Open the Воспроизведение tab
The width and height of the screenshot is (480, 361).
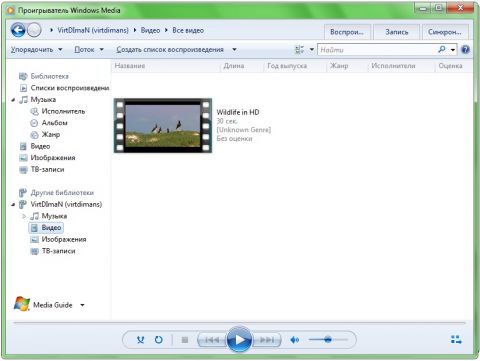pos(347,32)
